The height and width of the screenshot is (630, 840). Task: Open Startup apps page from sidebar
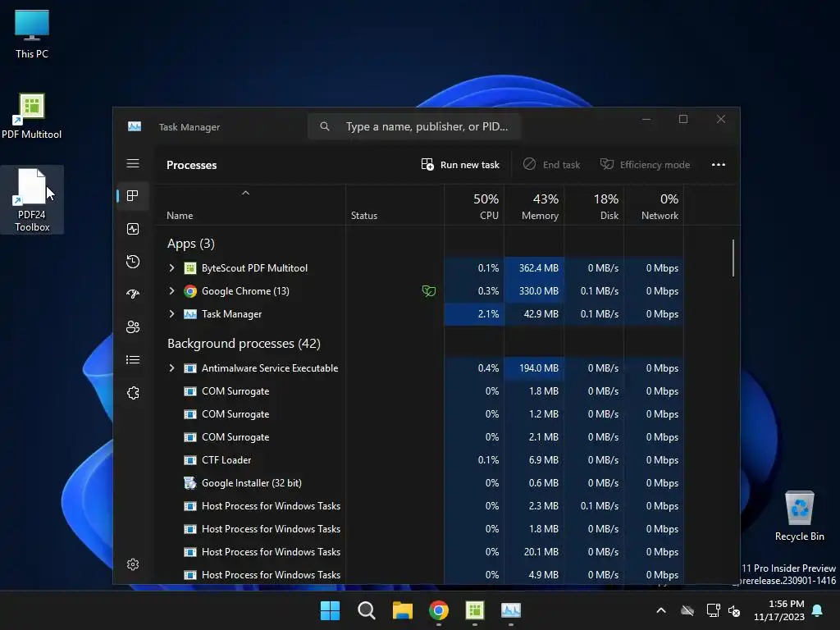pyautogui.click(x=133, y=294)
